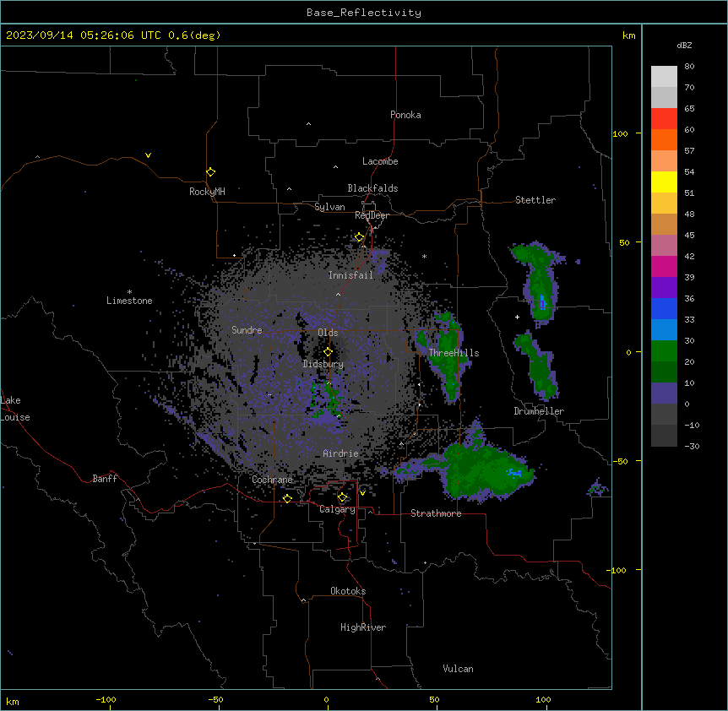728x711 pixels.
Task: Click the Olds town label
Action: [x=328, y=333]
